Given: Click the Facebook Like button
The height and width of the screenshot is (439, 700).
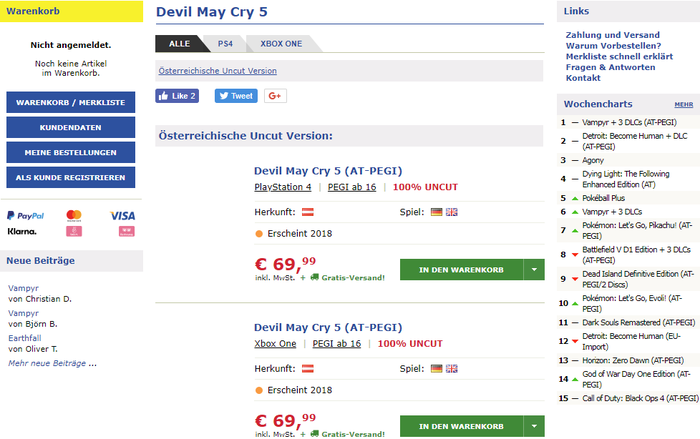Looking at the screenshot, I should [x=176, y=96].
